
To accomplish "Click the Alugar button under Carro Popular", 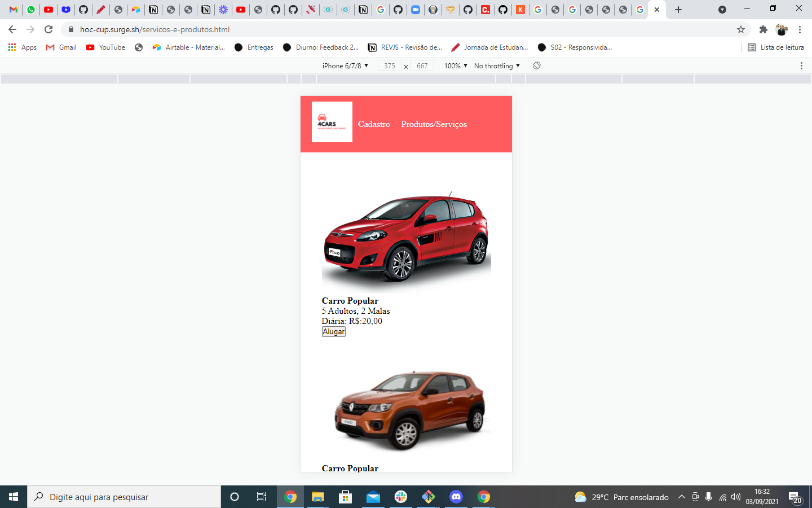I will coord(333,331).
